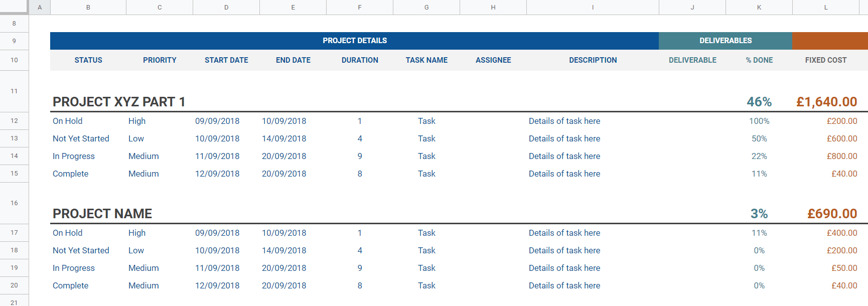Select the £200.00 cell in row 12
Viewport: 868px width, 306px height.
point(826,121)
